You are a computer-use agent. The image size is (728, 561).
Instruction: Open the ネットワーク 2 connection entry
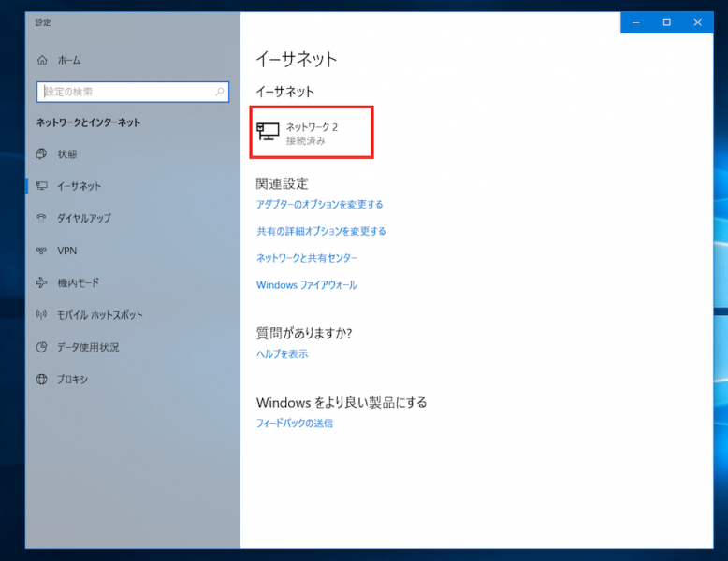[x=313, y=133]
